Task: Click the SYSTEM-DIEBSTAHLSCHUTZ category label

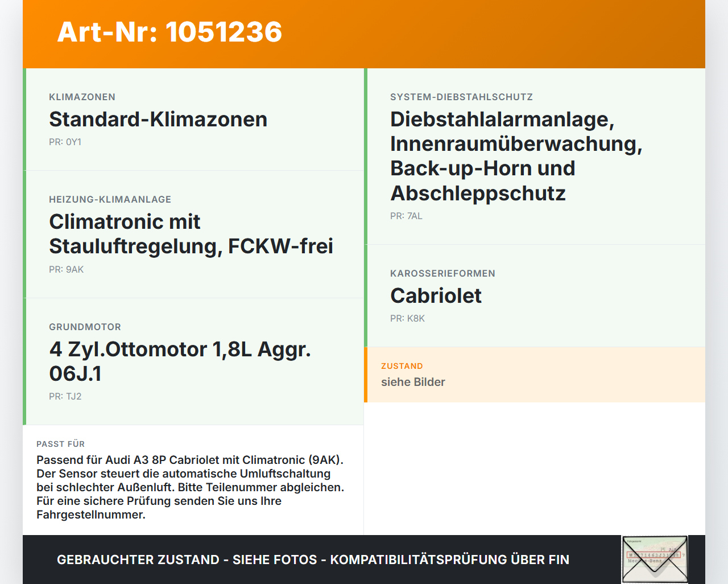Action: click(462, 97)
